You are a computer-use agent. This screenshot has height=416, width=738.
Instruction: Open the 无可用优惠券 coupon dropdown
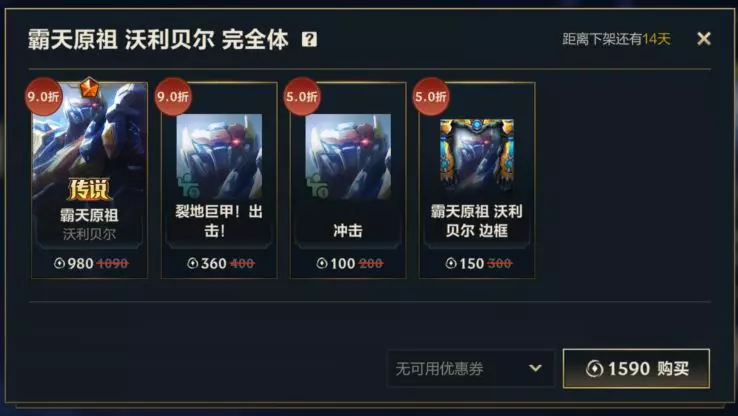coord(470,368)
